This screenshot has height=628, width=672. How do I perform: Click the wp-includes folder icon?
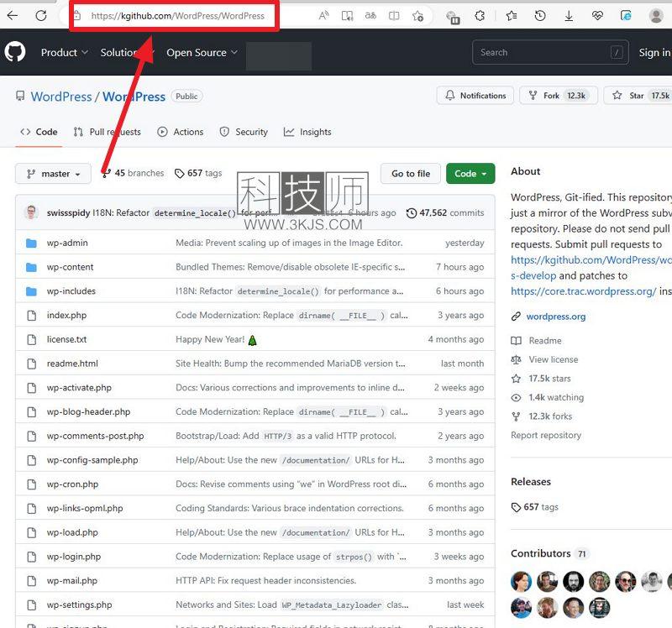pos(31,291)
